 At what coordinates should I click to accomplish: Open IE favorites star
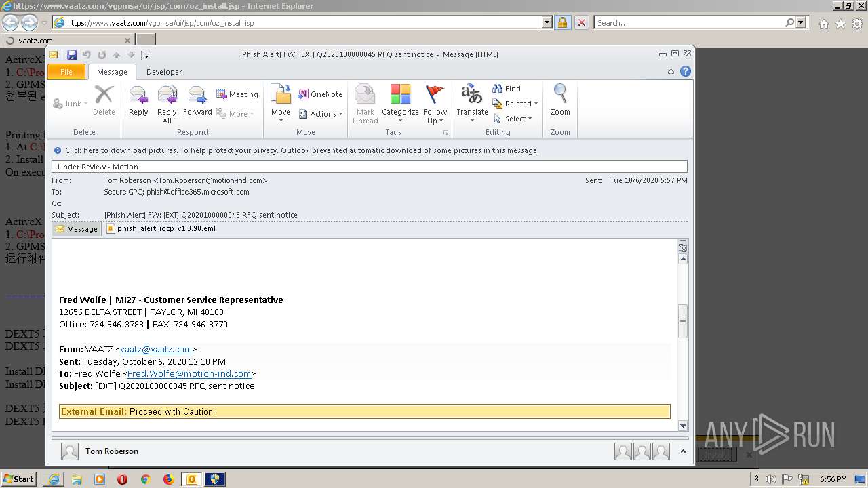click(x=840, y=24)
